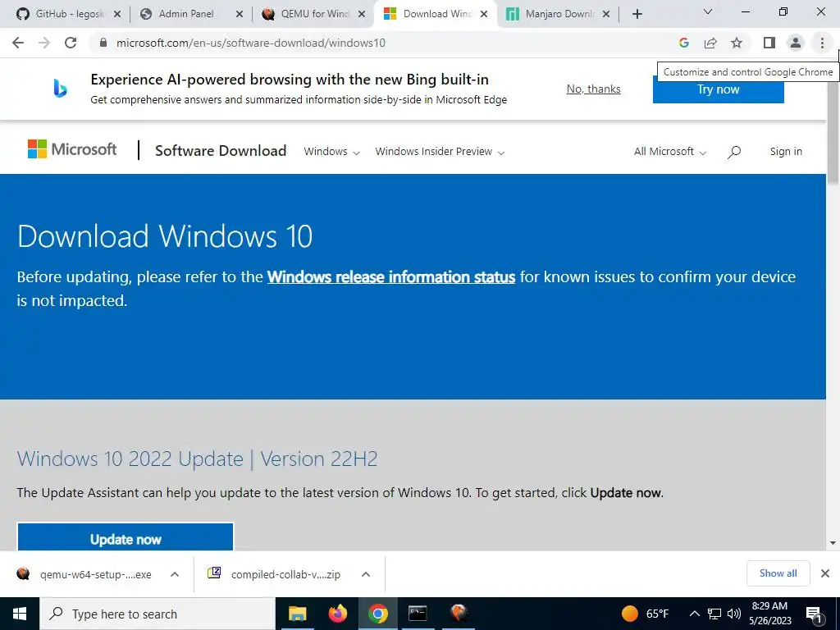
Task: Open site search magnifier icon
Action: (x=734, y=152)
